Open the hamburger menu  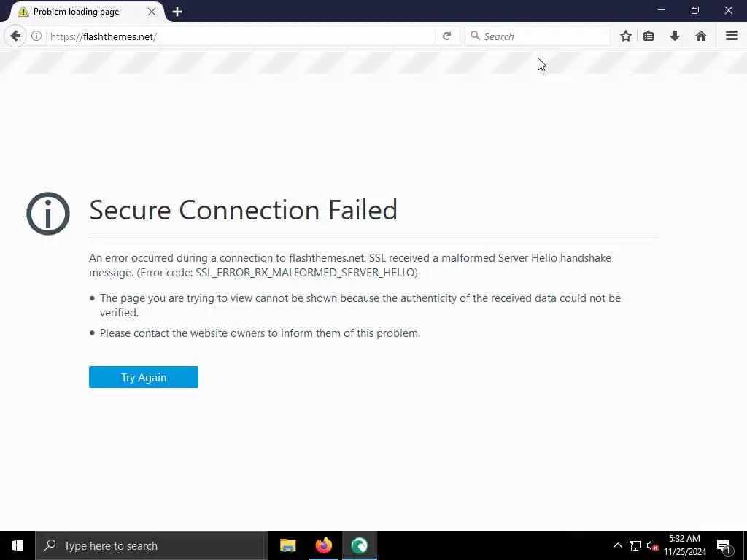pos(731,36)
